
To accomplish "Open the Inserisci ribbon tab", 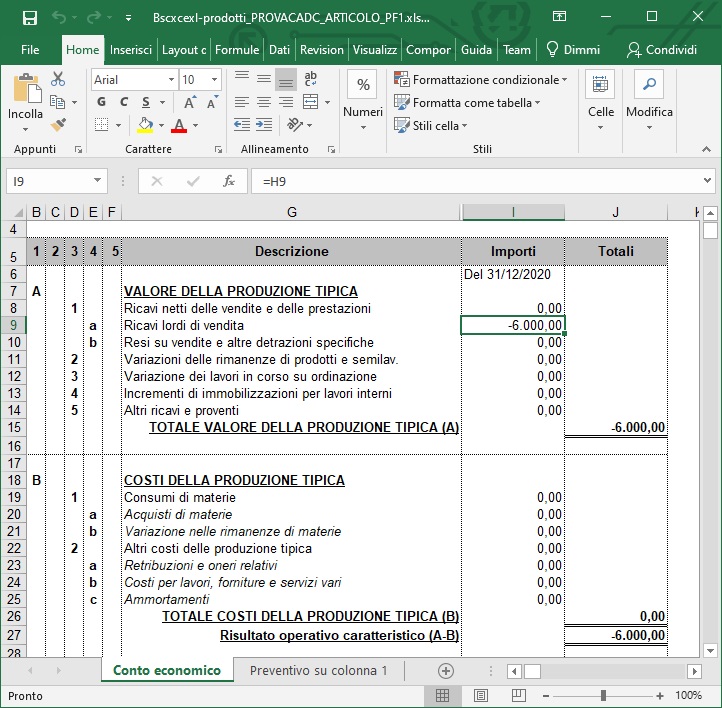I will click(131, 49).
